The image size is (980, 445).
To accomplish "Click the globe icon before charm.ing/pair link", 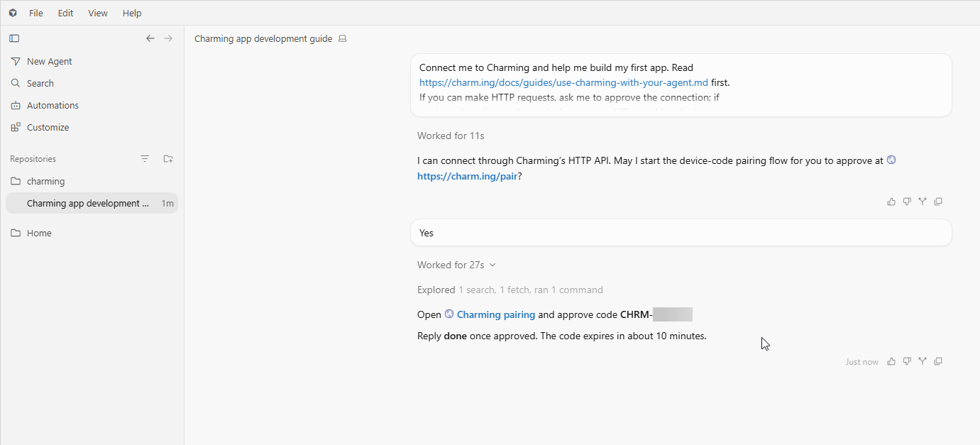I will (891, 160).
